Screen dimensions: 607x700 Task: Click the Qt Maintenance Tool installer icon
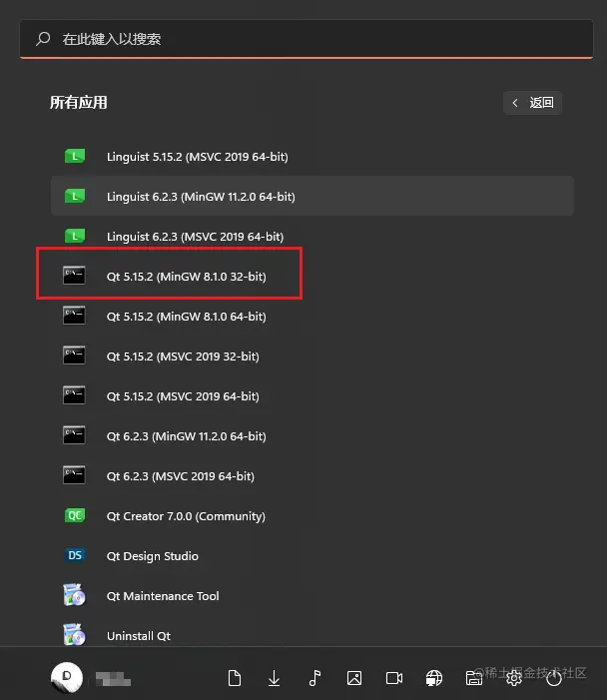74,595
